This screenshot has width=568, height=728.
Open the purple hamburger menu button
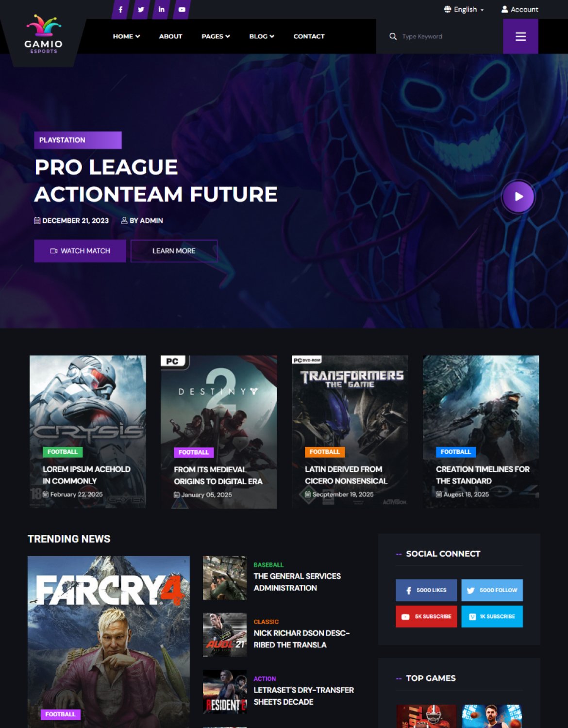pos(520,36)
